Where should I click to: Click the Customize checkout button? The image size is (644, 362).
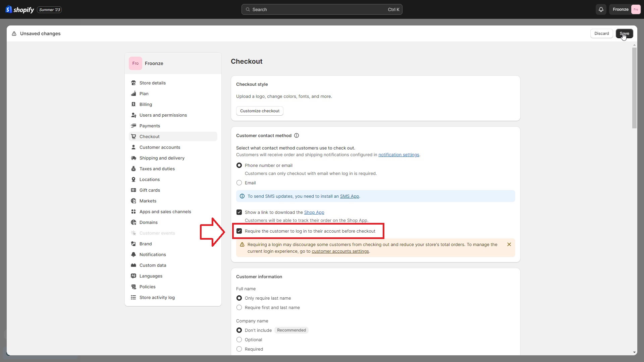coord(260,111)
